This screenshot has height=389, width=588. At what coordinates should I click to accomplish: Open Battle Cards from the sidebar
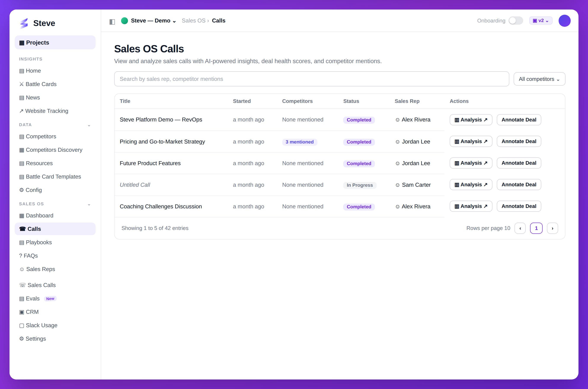tap(55, 84)
